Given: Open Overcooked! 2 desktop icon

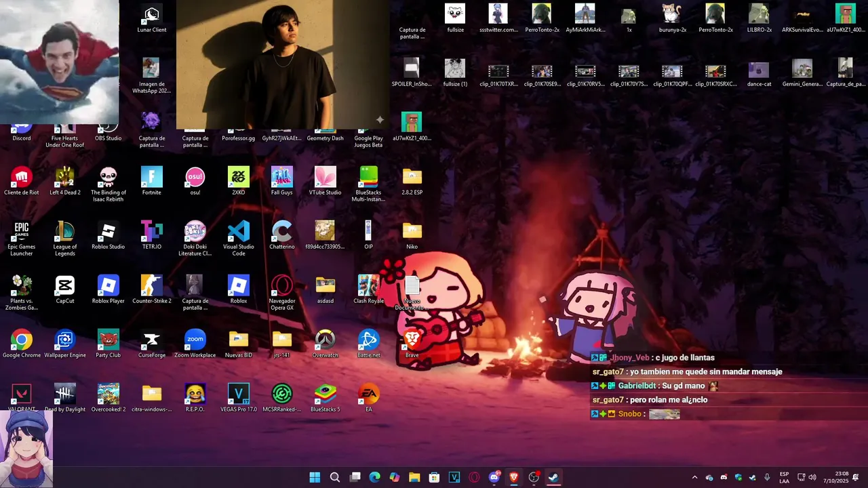Looking at the screenshot, I should coord(108,399).
